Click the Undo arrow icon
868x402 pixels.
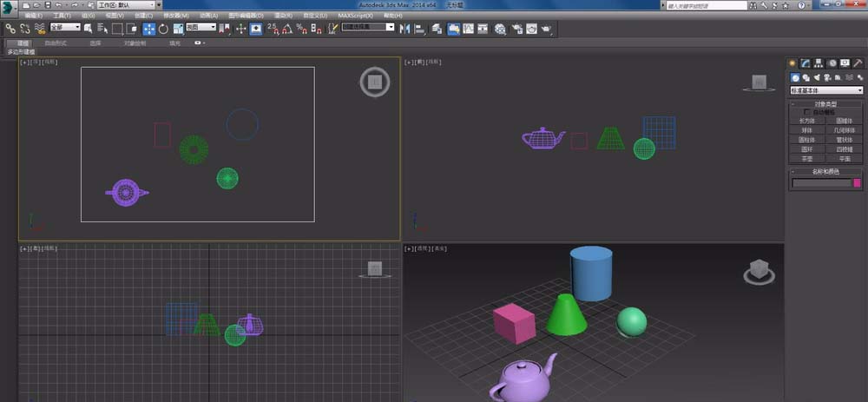pyautogui.click(x=58, y=5)
